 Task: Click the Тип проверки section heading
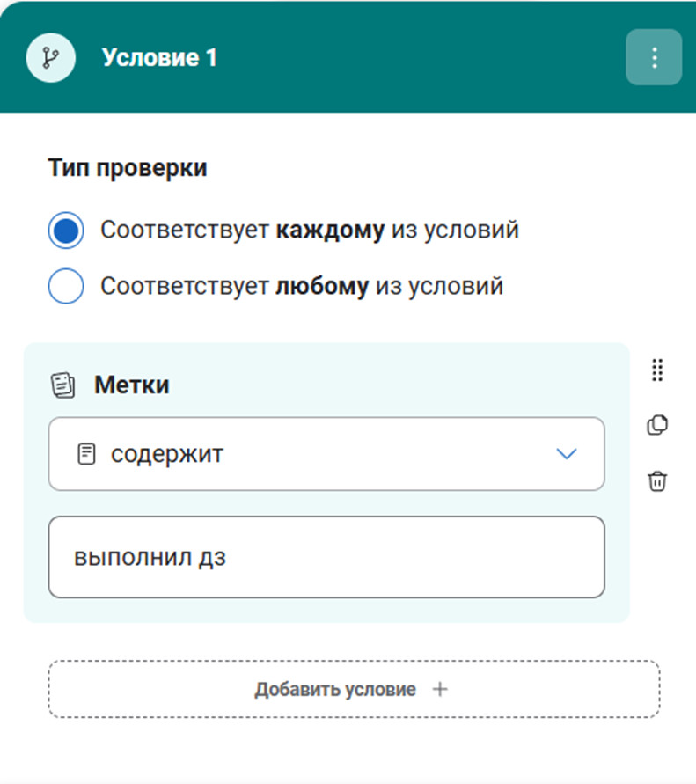(128, 168)
